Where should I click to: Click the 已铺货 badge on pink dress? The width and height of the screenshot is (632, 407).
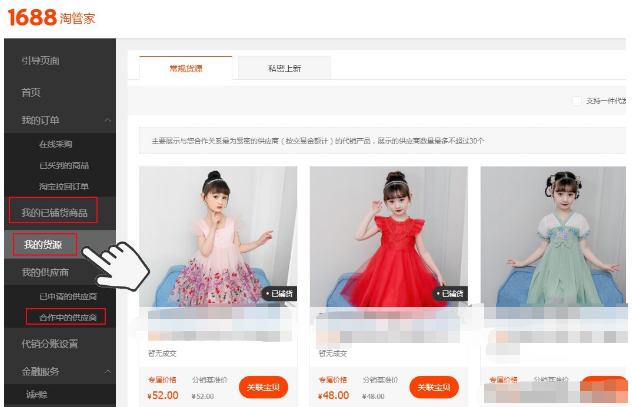[x=279, y=294]
